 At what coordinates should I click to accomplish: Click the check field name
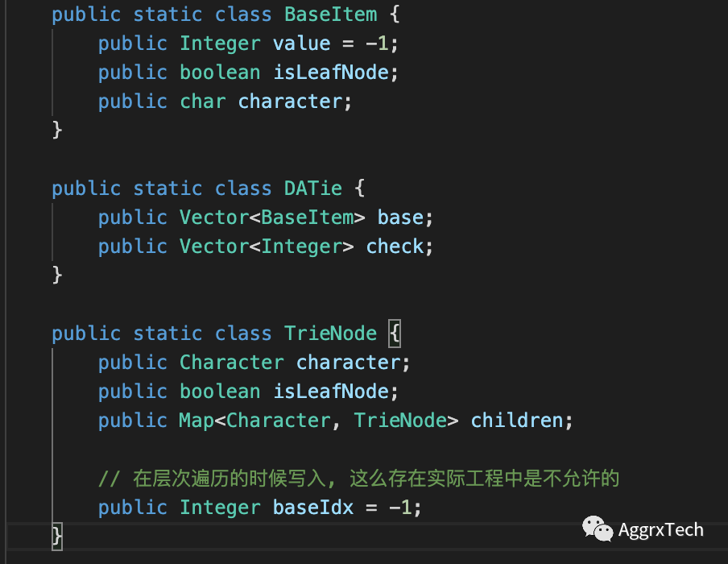395,246
